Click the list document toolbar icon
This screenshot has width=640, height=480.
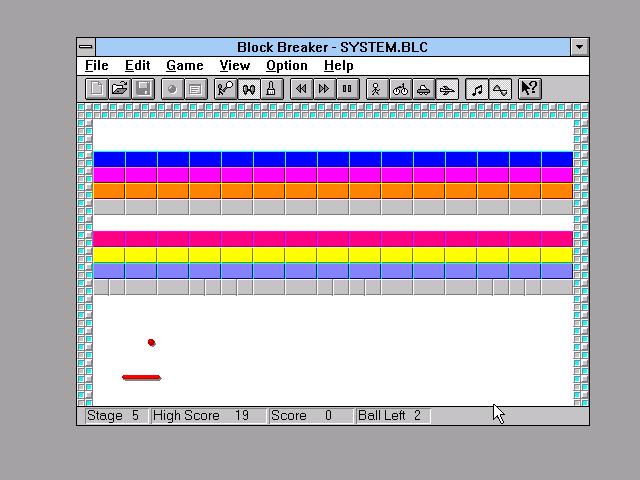point(196,89)
